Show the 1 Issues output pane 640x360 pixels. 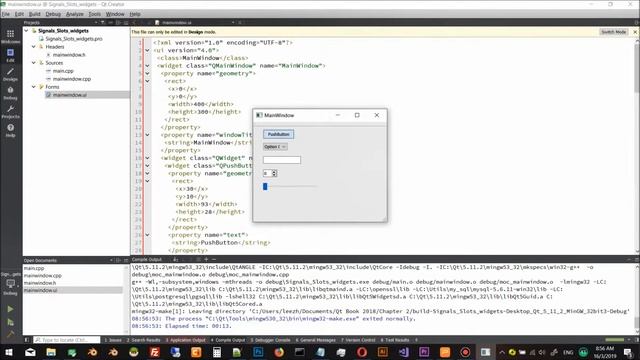(x=113, y=340)
